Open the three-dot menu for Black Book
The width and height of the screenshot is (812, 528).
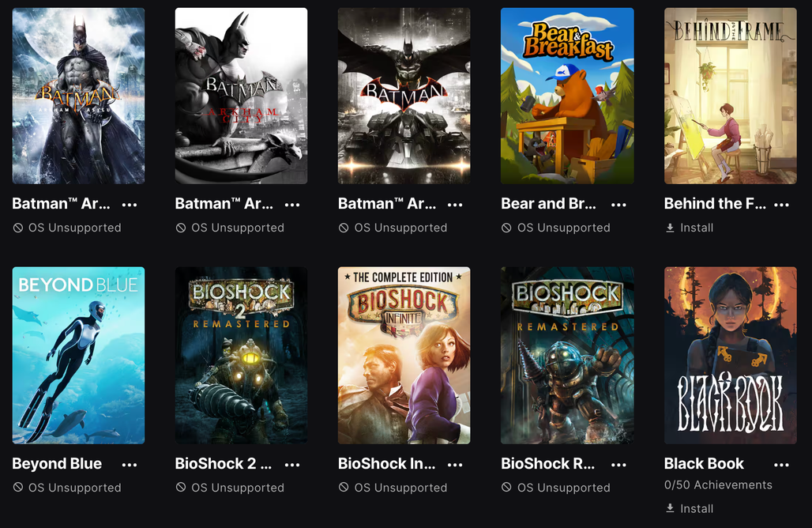(781, 465)
